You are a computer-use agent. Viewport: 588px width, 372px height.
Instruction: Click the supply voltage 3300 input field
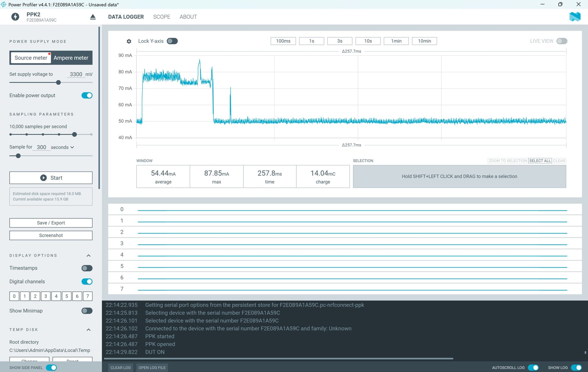click(x=76, y=74)
